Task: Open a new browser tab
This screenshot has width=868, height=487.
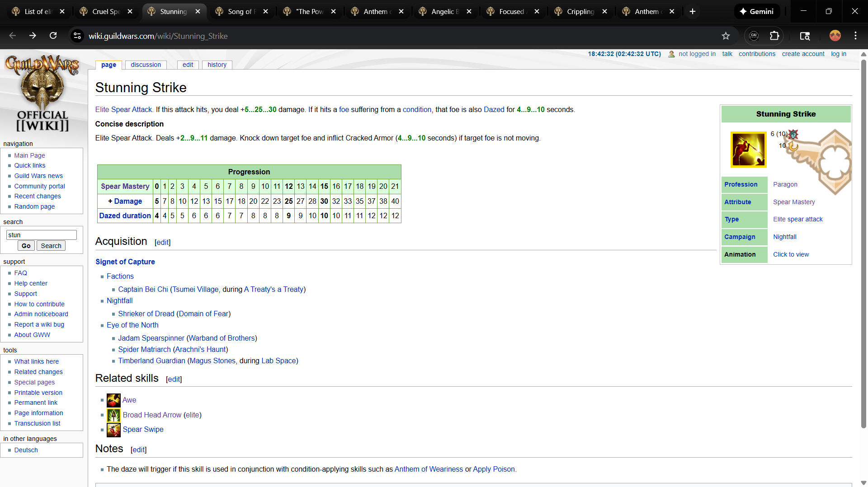Action: (x=692, y=11)
